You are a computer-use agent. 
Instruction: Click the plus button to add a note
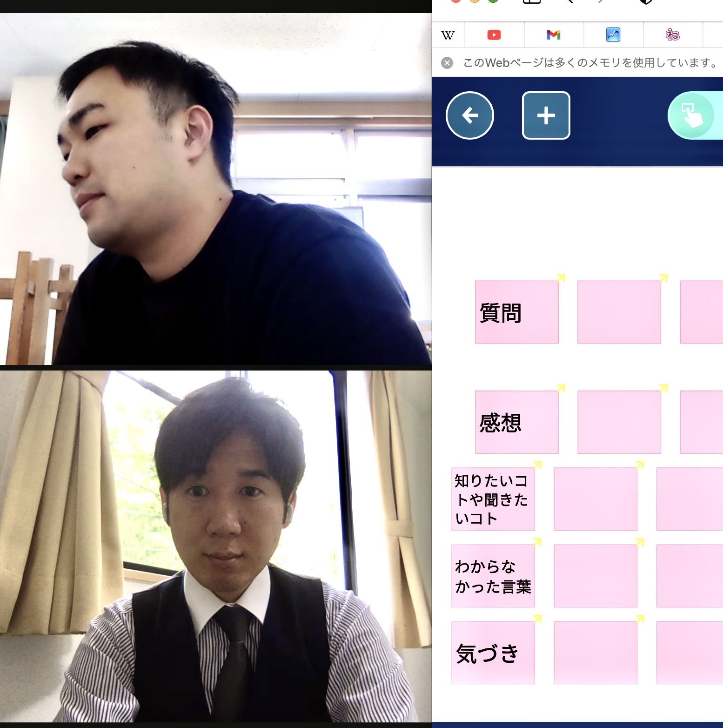click(546, 115)
